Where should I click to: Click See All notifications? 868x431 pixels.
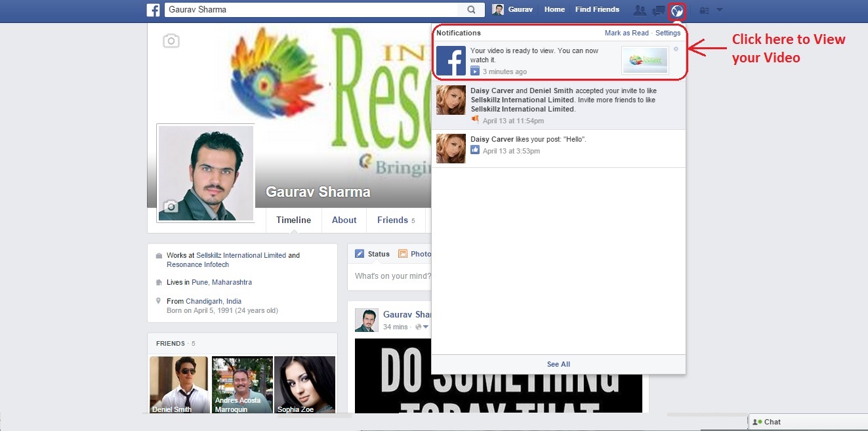tap(558, 364)
